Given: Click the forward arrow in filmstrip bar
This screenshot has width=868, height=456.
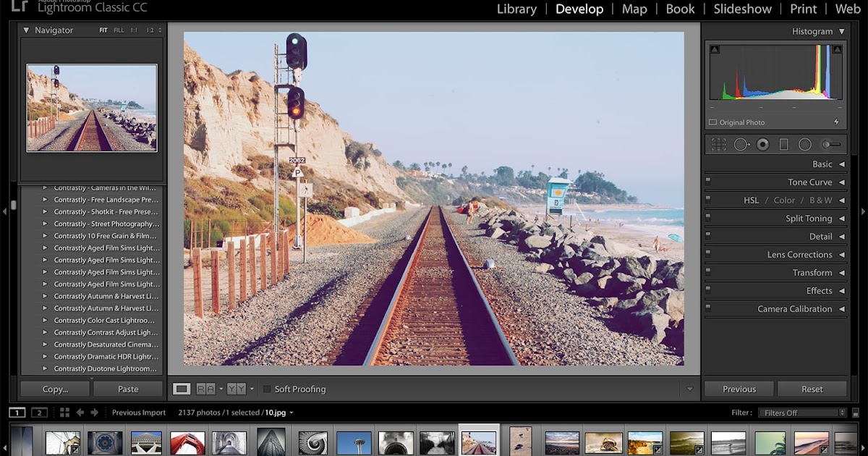Looking at the screenshot, I should coord(94,413).
